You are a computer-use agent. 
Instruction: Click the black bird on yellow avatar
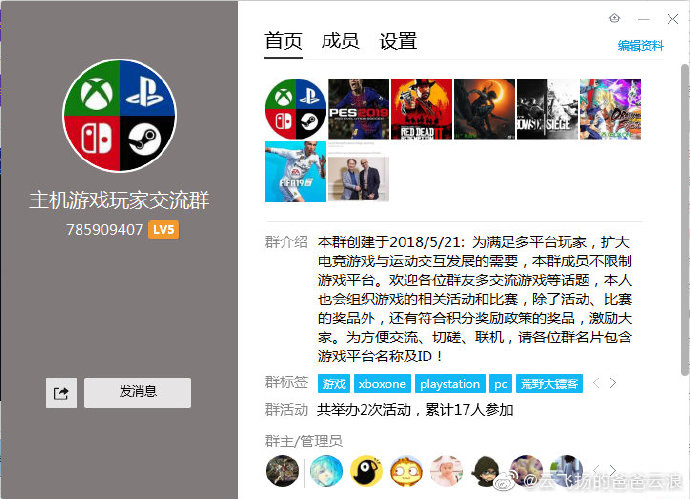(x=367, y=471)
